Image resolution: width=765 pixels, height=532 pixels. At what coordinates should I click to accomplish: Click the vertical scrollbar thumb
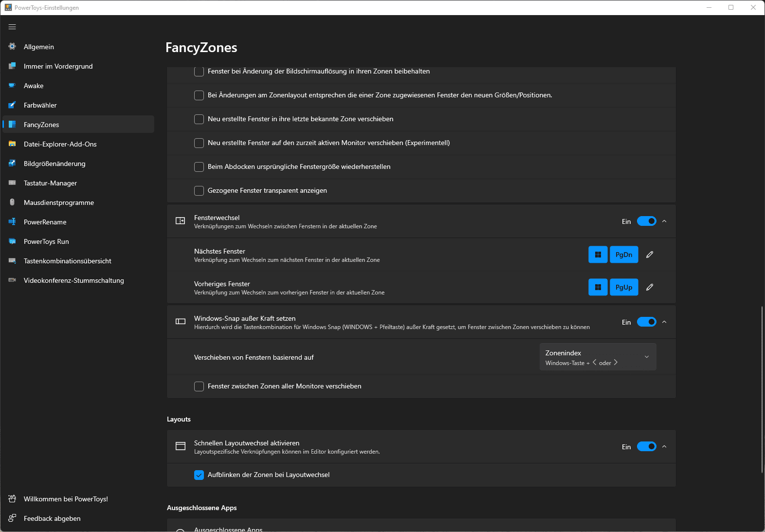click(x=762, y=389)
